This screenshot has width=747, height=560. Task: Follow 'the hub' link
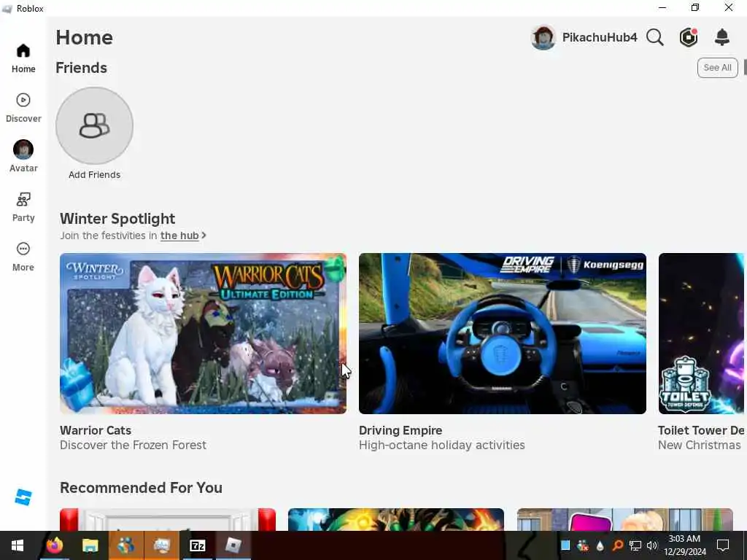(179, 236)
